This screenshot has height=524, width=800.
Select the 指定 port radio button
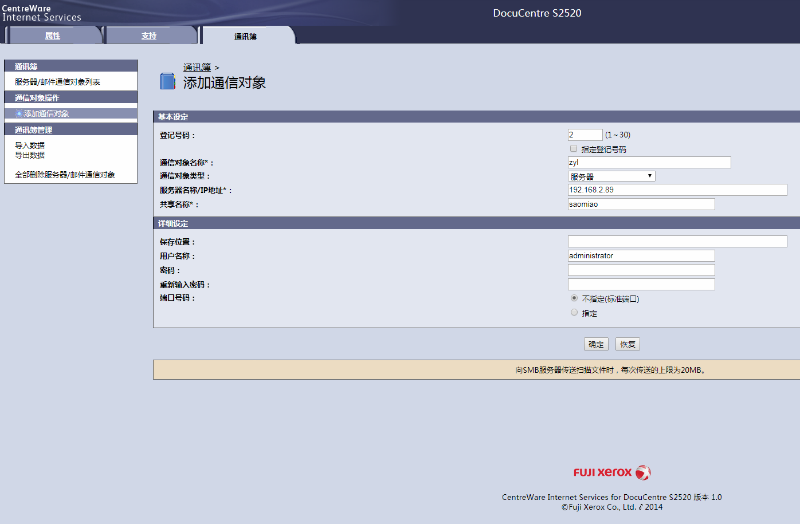click(x=574, y=312)
